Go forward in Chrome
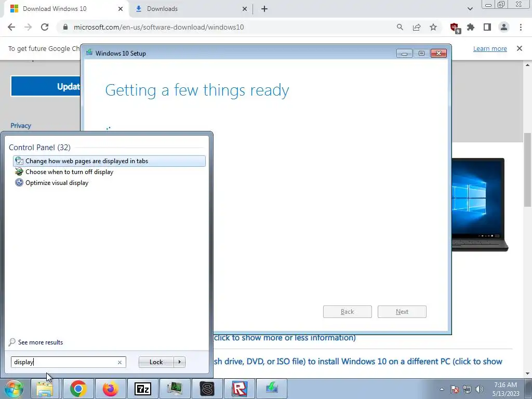This screenshot has height=399, width=532. point(28,27)
